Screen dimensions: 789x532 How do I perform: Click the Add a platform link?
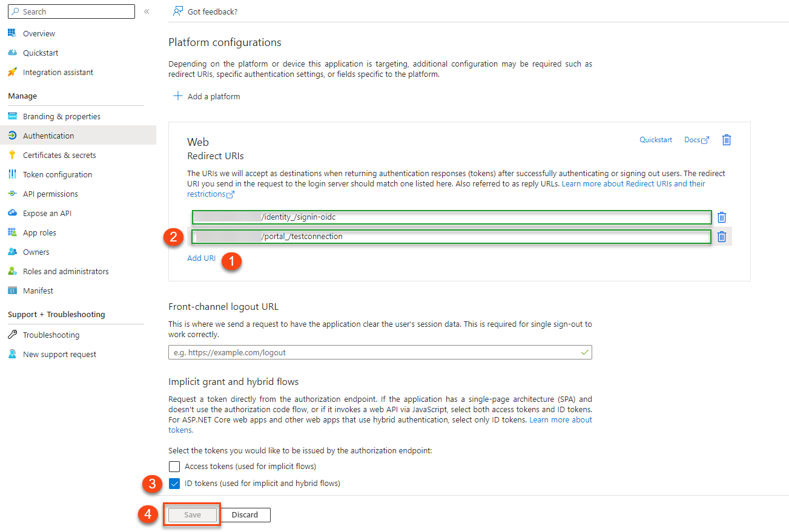coord(214,96)
